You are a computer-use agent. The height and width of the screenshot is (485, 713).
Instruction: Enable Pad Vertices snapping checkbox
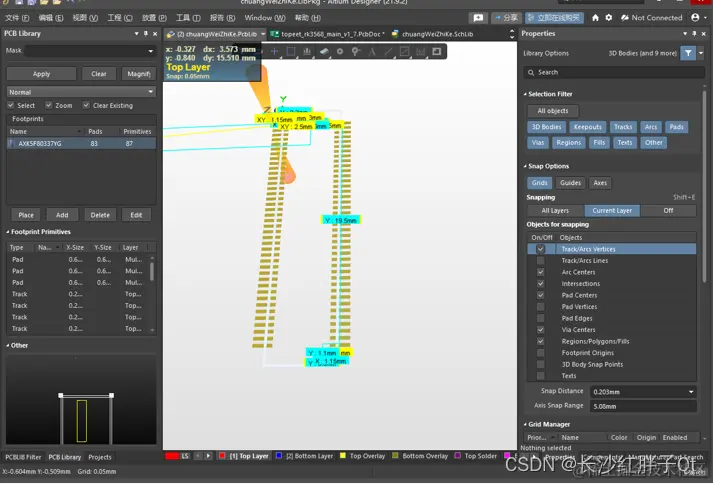540,307
